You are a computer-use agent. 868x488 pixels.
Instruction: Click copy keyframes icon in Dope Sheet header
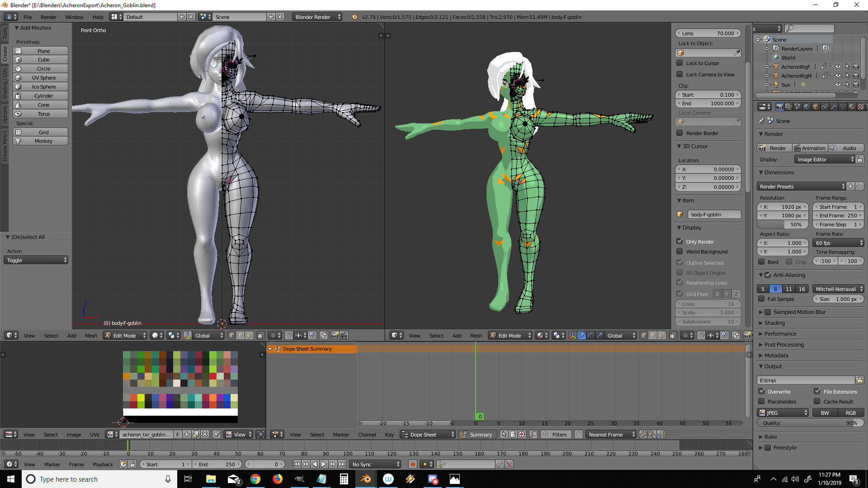(x=643, y=434)
